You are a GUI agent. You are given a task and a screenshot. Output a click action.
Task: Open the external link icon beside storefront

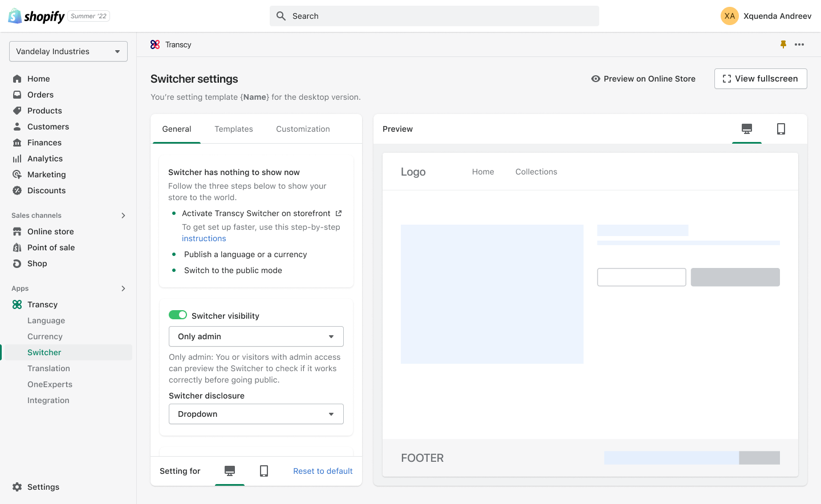click(x=339, y=213)
